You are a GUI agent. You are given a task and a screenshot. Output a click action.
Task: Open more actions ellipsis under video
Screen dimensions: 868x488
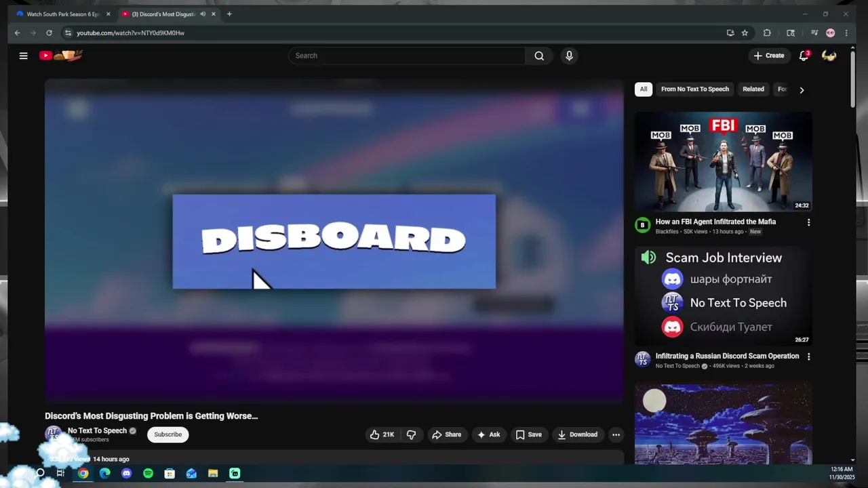(x=616, y=434)
